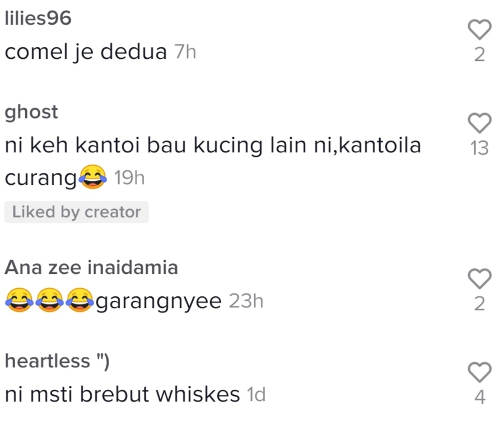This screenshot has height=434, width=504.
Task: Like Ana zee inaidamia's comment
Action: pyautogui.click(x=479, y=278)
